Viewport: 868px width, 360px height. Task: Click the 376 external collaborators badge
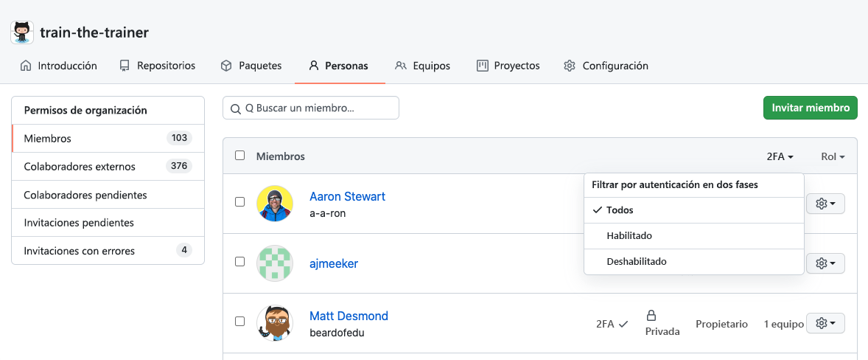[x=179, y=166]
